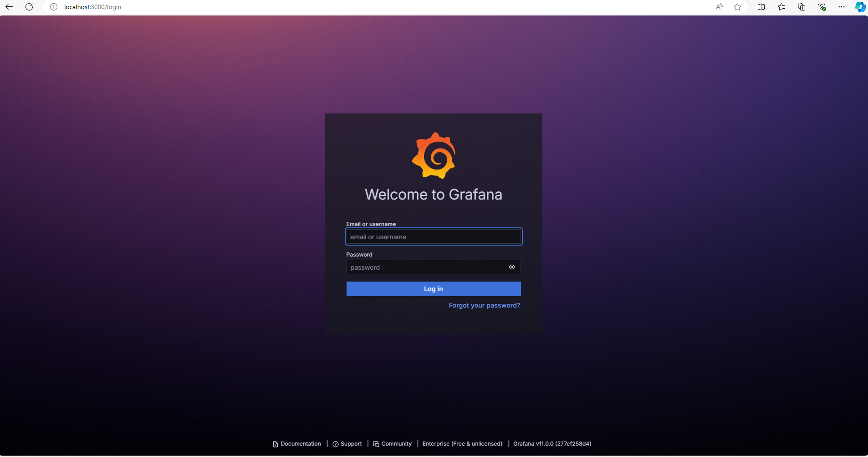This screenshot has width=868, height=457.
Task: Toggle password visibility eye icon
Action: pyautogui.click(x=512, y=267)
